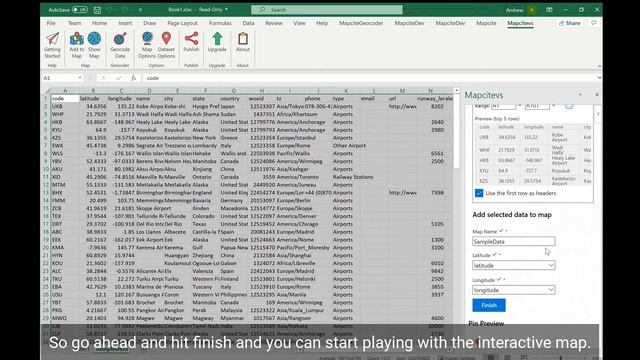
Task: Select cell A2 containing UKB
Action: [64, 106]
